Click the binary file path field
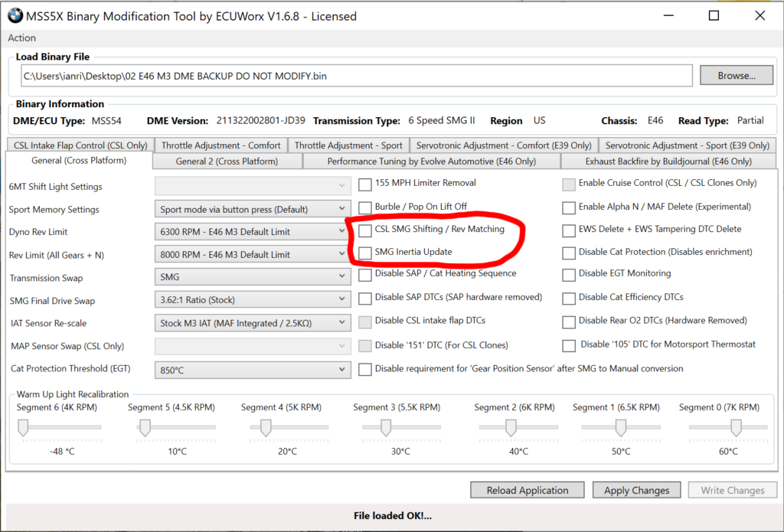Image resolution: width=784 pixels, height=532 pixels. [x=357, y=76]
